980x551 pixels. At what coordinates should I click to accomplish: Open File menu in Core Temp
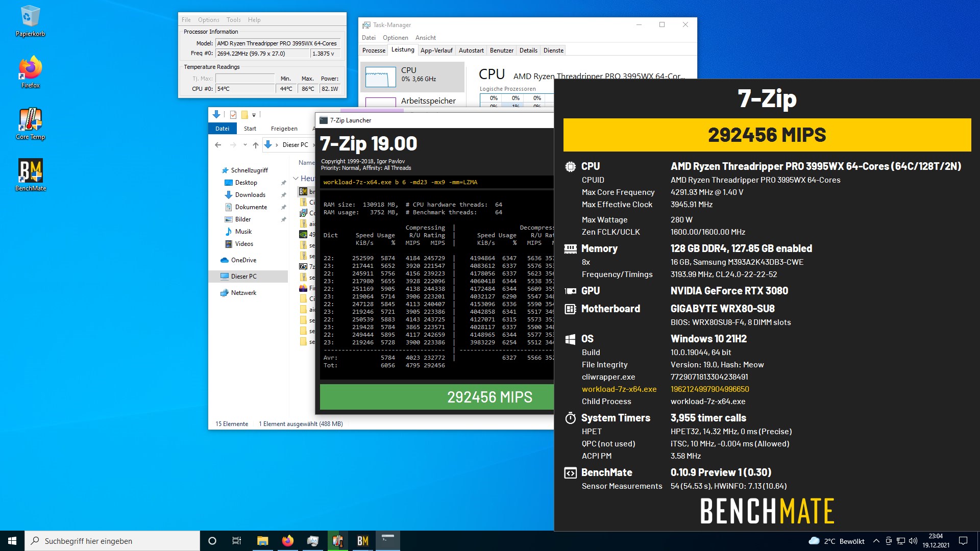point(186,20)
